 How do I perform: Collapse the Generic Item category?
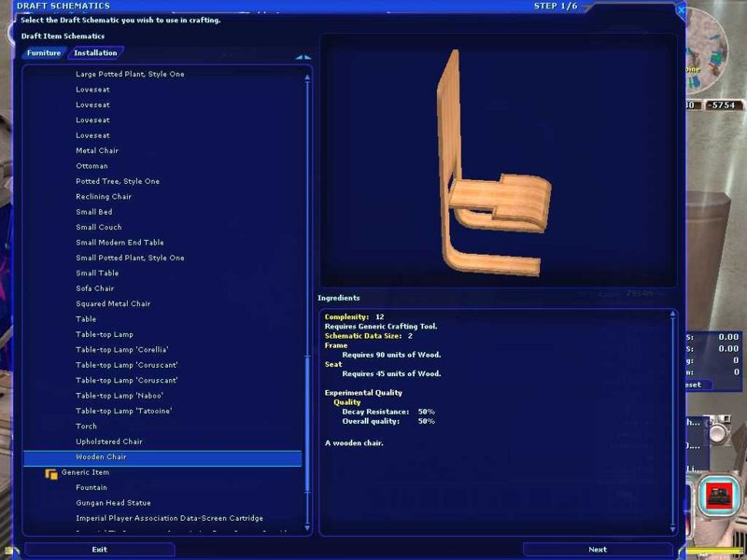tap(51, 473)
